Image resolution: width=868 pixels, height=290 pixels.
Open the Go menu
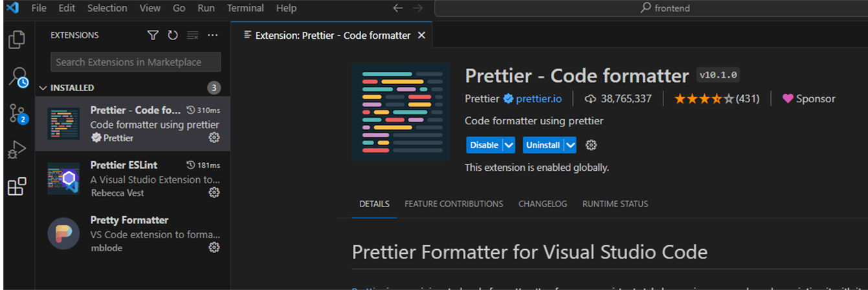[x=179, y=8]
